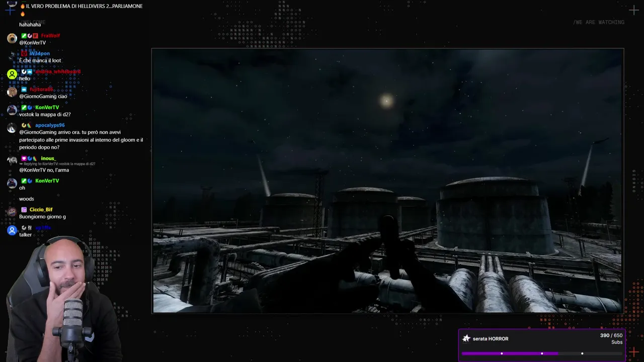Click the purple badge beside Ciccio_Bif
This screenshot has width=644, height=362.
click(24, 210)
